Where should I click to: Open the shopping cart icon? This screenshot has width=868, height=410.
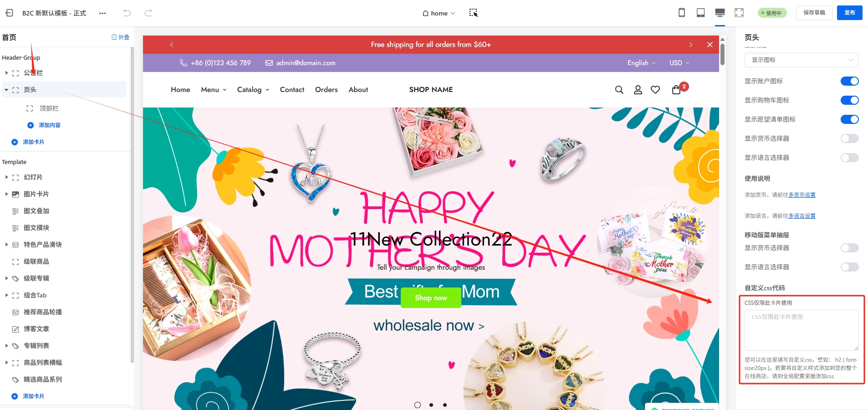(x=676, y=90)
